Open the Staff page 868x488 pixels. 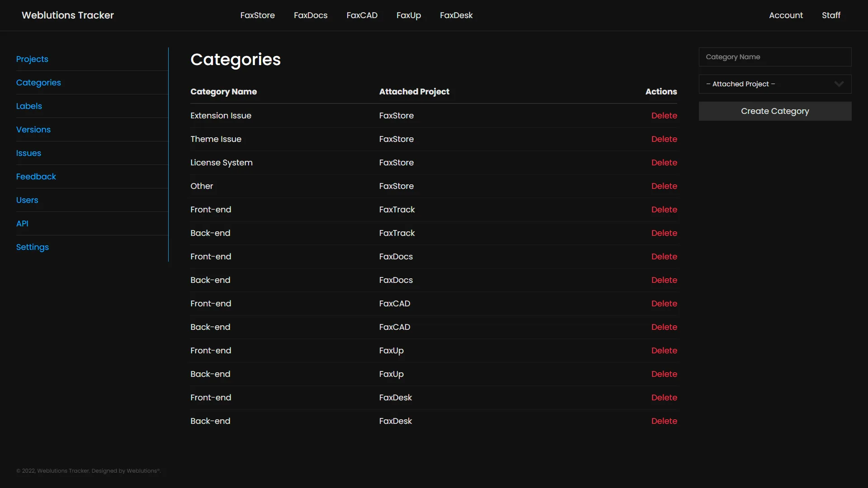[x=831, y=15]
